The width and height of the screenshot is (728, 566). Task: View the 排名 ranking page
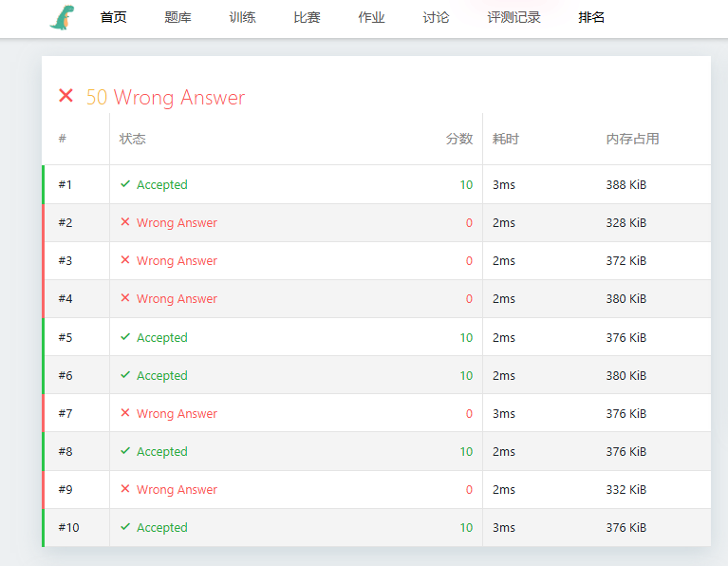(591, 17)
